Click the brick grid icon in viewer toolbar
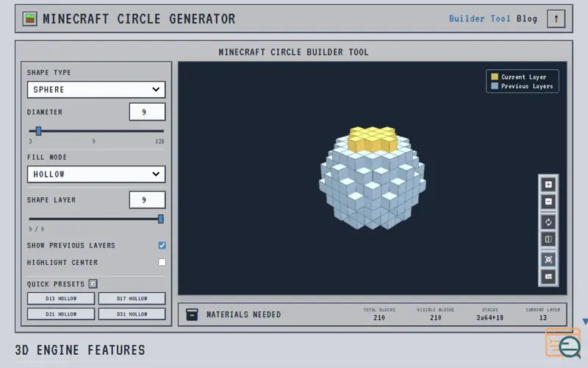Screen dimensions: 588x368 coord(548,277)
